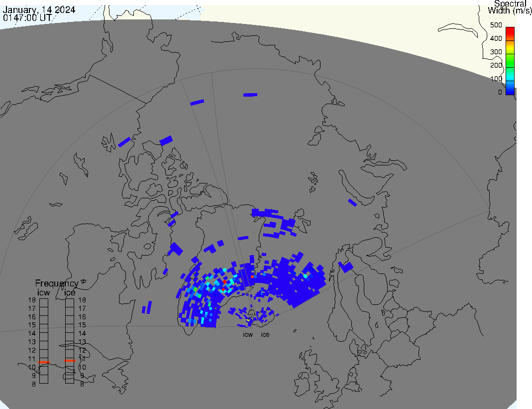Click the "12" label left of the icw bar
The height and width of the screenshot is (409, 532).
pos(32,350)
